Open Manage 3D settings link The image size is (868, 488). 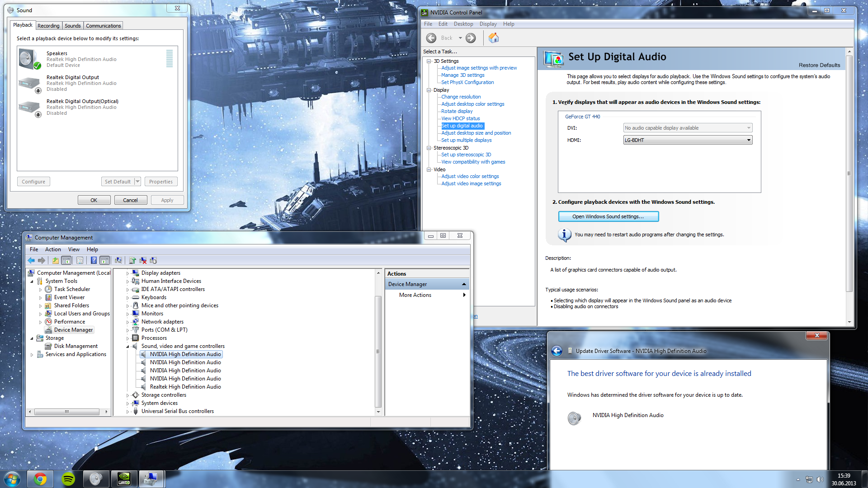pyautogui.click(x=462, y=75)
